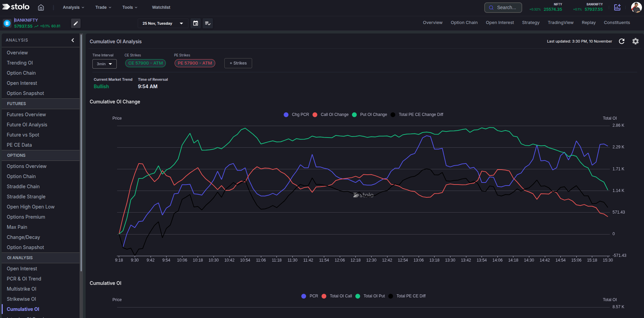
Task: Expand the Tools menu
Action: [x=130, y=7]
